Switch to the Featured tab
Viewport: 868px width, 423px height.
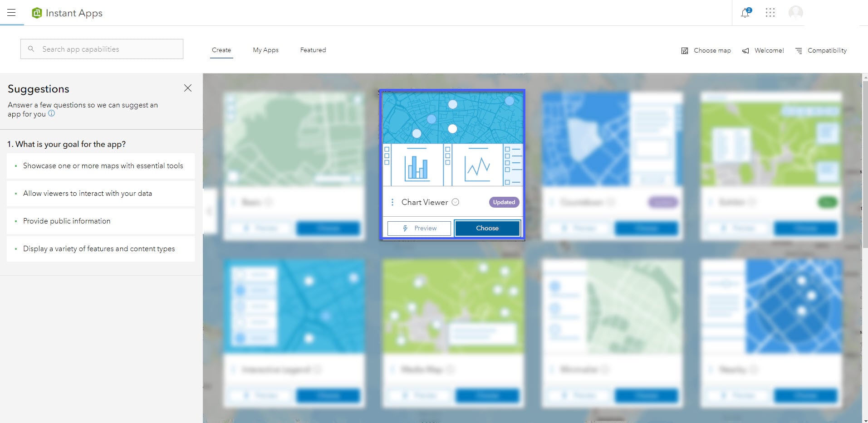point(313,50)
